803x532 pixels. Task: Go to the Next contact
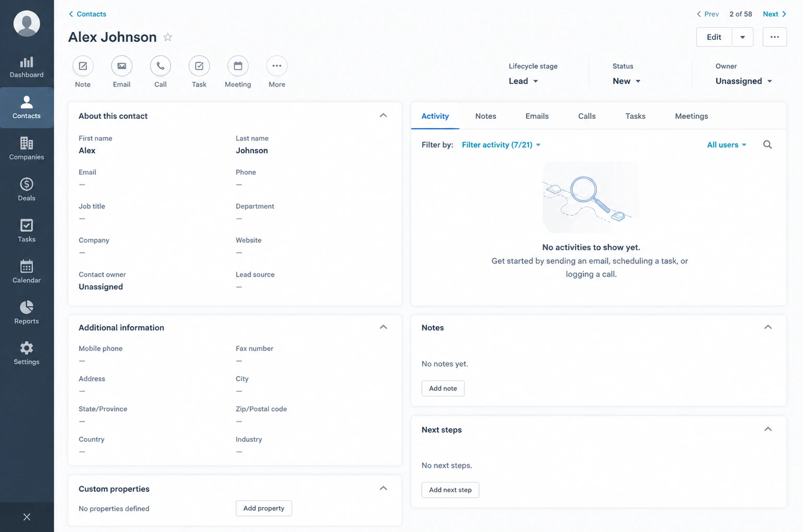774,14
